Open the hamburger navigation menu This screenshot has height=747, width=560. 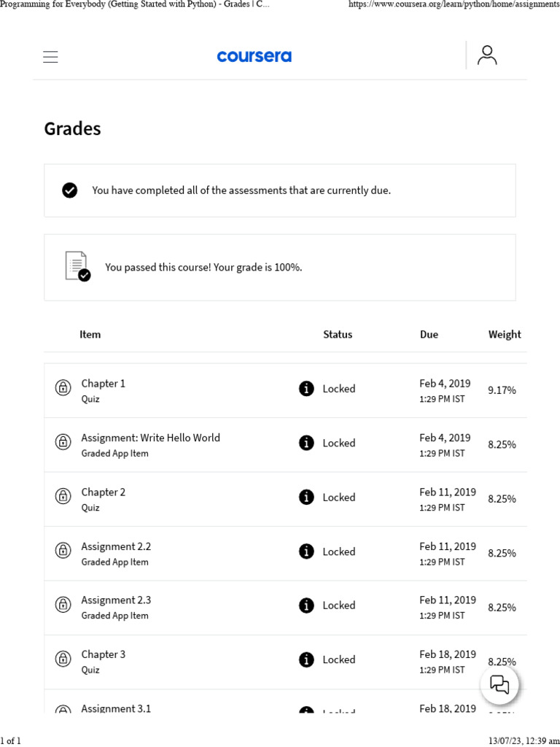tap(50, 57)
